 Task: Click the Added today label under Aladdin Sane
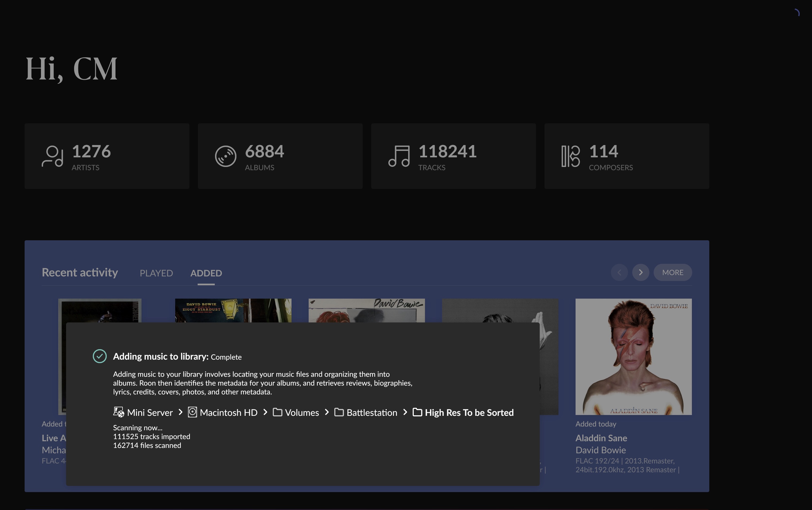596,424
